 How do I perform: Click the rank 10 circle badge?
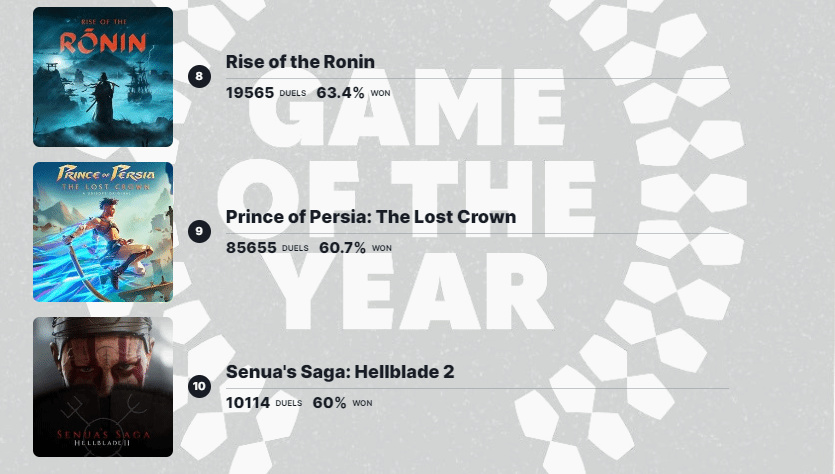point(199,386)
